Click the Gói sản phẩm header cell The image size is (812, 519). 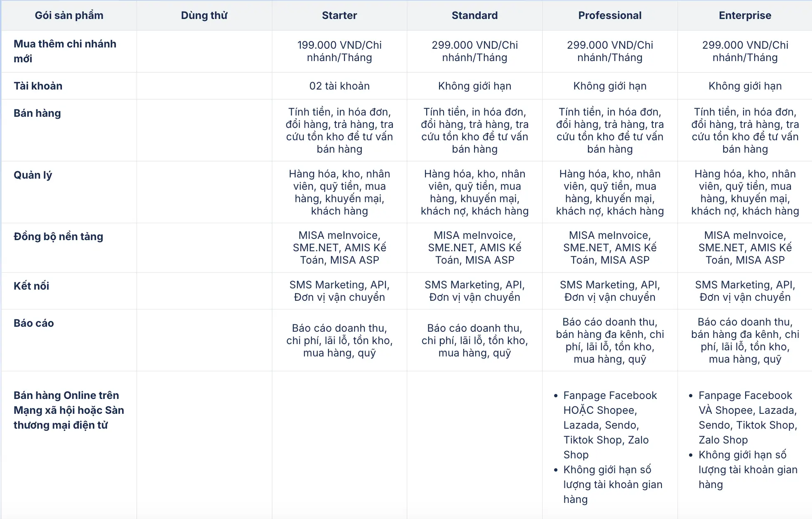(x=69, y=16)
